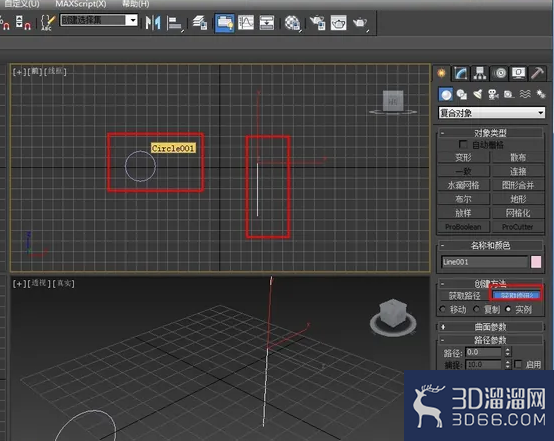Open the MAXScript(X) menu
This screenshot has width=554, height=441.
coord(81,4)
